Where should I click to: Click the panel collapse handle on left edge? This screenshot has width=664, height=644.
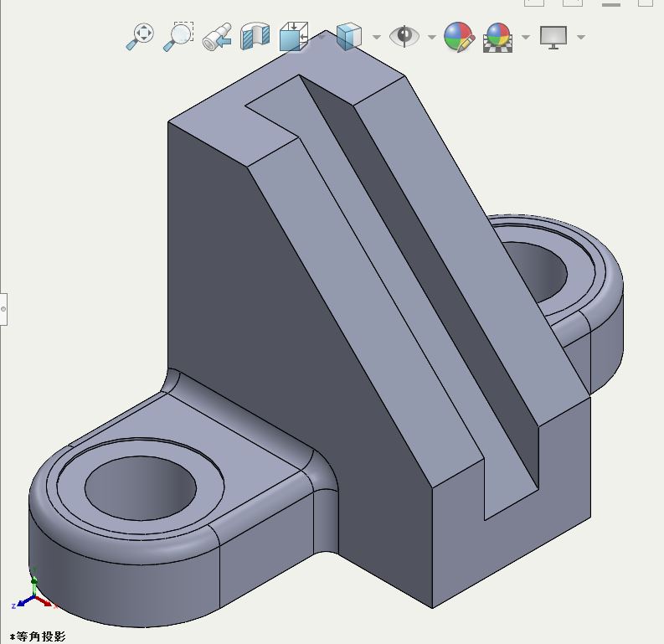[x=3, y=309]
